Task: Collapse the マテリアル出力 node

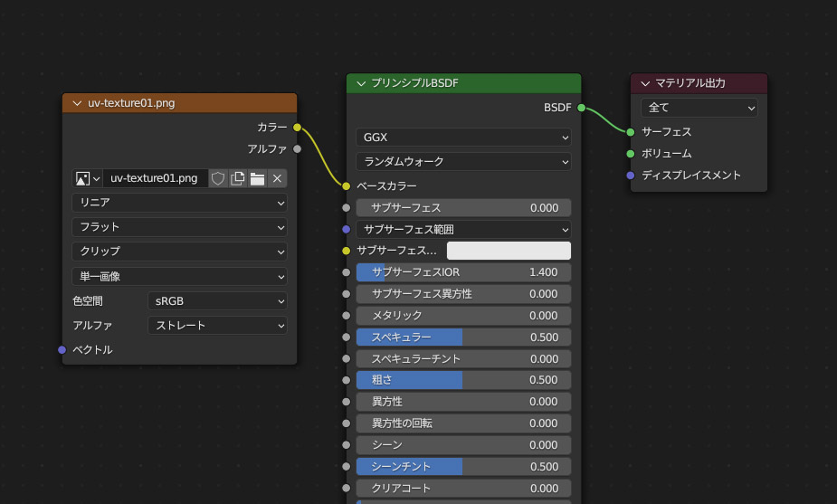Action: tap(645, 83)
